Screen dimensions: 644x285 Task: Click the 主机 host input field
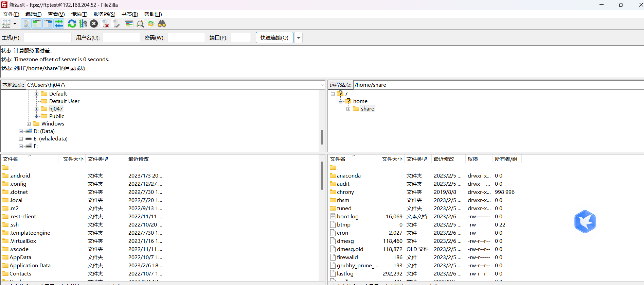click(x=48, y=38)
